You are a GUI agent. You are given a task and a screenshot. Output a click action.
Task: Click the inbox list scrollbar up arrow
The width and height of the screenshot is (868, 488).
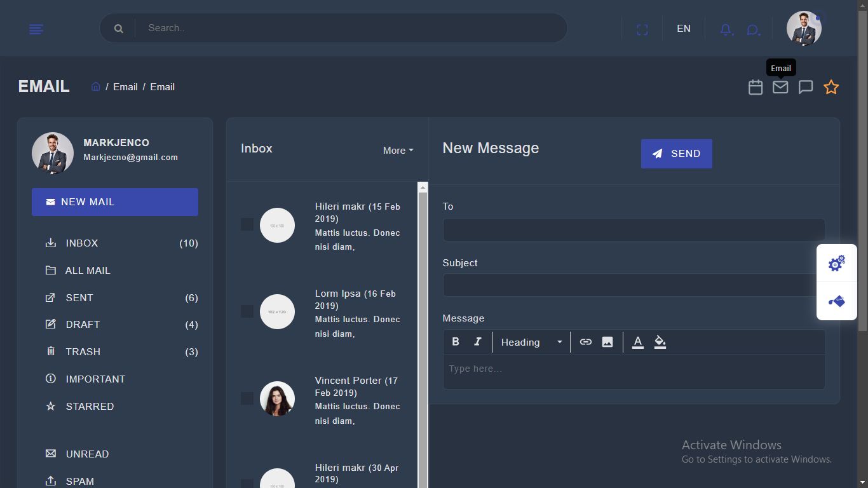pos(423,187)
